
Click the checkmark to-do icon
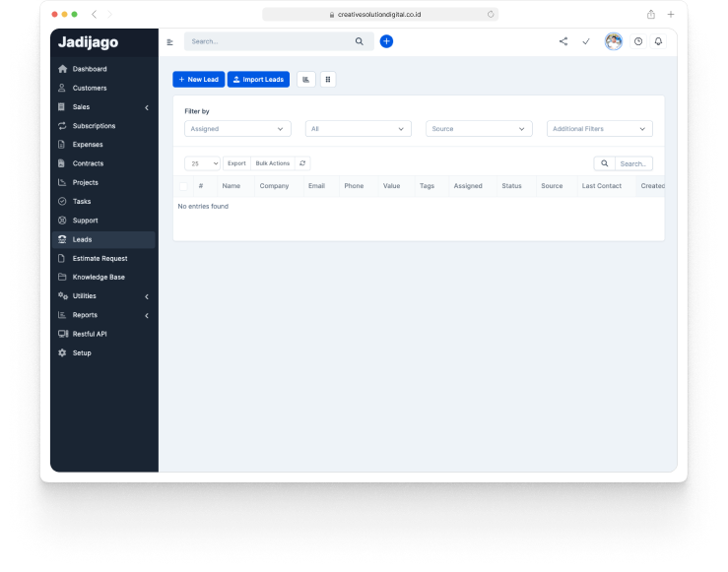click(586, 41)
